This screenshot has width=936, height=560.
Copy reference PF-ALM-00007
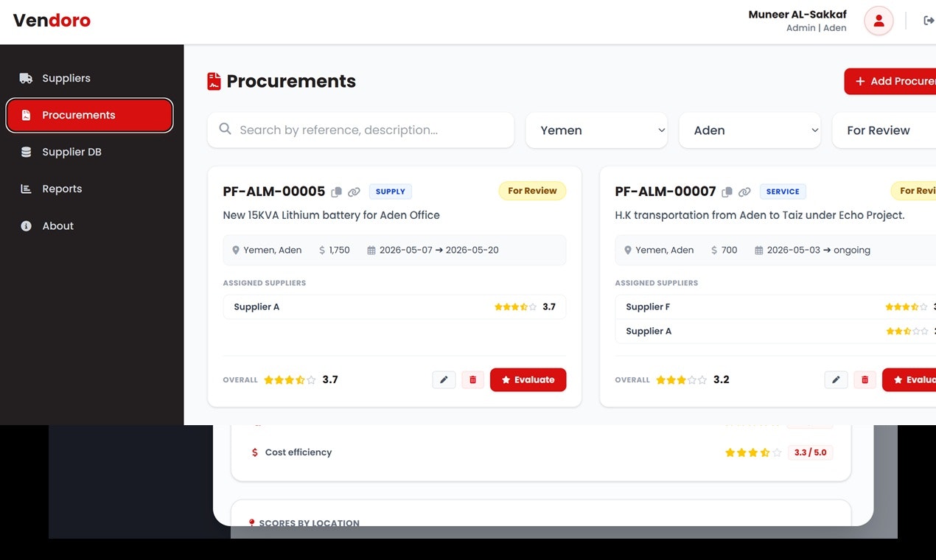click(727, 192)
